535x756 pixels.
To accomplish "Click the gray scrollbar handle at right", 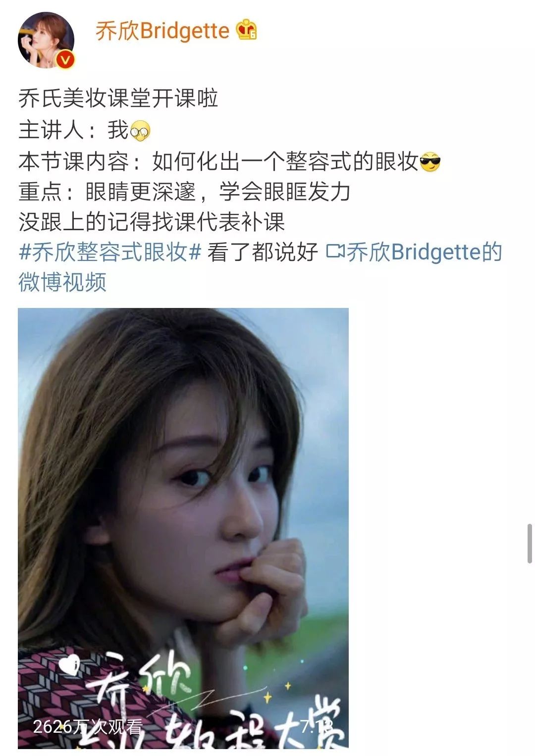I will click(x=530, y=543).
